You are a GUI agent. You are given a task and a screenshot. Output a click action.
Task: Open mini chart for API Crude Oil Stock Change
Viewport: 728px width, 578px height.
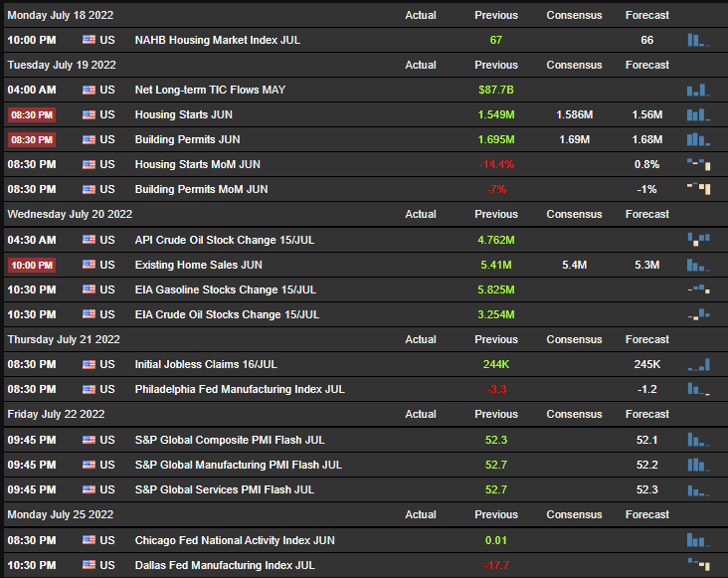698,240
